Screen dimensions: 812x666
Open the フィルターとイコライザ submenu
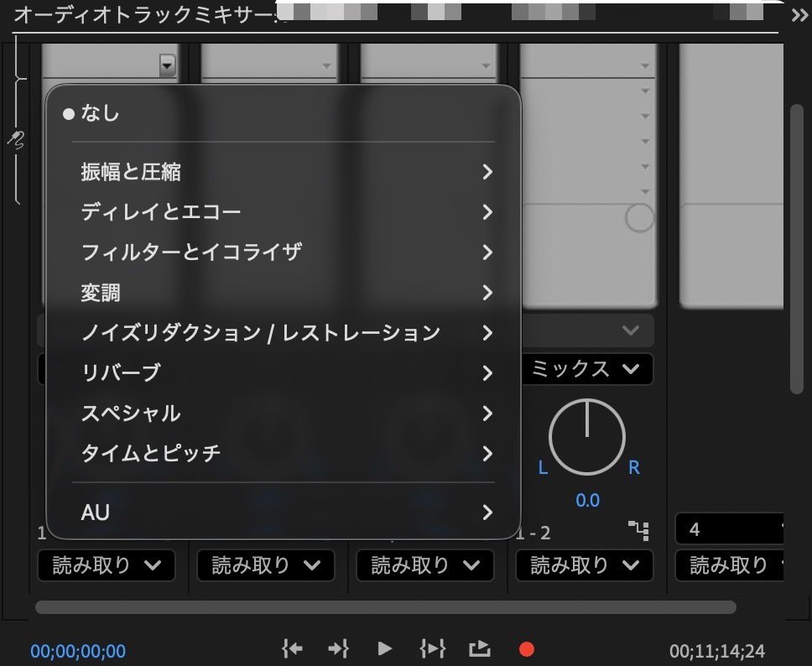tap(284, 252)
